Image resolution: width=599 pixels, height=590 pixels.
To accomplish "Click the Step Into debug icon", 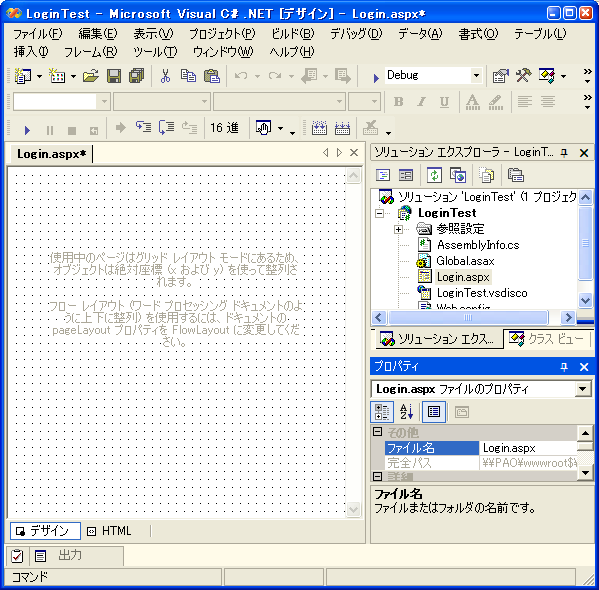I will (x=144, y=127).
